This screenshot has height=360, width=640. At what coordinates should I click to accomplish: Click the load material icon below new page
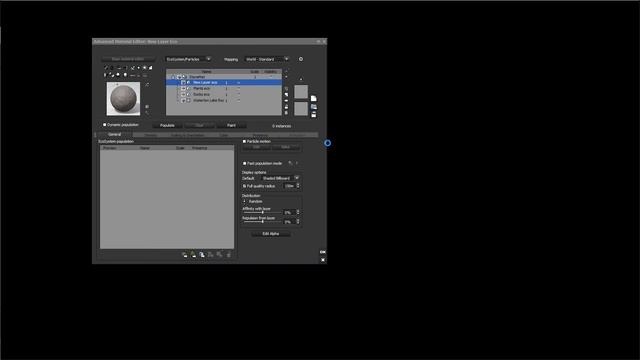click(313, 107)
